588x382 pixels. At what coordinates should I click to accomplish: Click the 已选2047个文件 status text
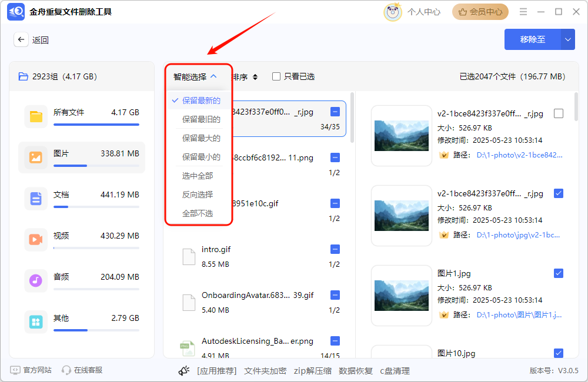click(x=512, y=76)
